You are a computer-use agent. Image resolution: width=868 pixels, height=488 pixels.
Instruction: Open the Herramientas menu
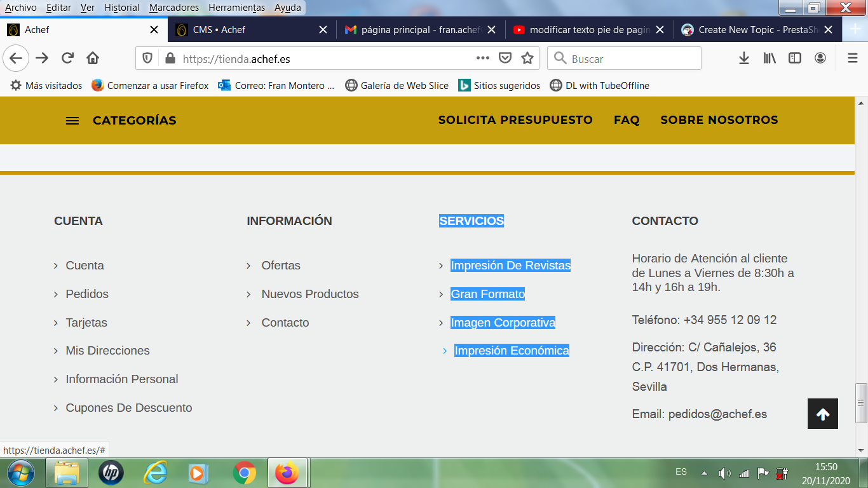[x=237, y=8]
